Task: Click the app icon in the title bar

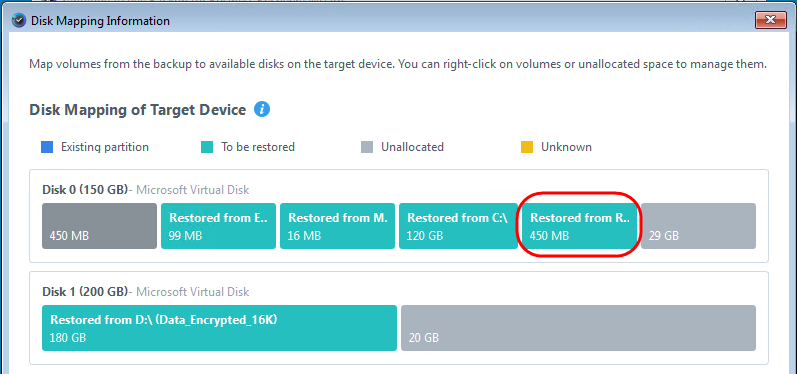Action: point(18,21)
